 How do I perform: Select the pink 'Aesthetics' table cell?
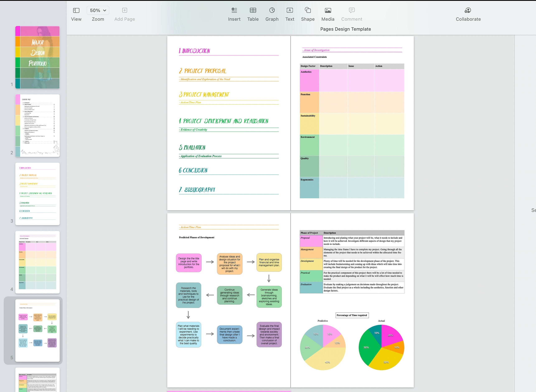(x=309, y=81)
